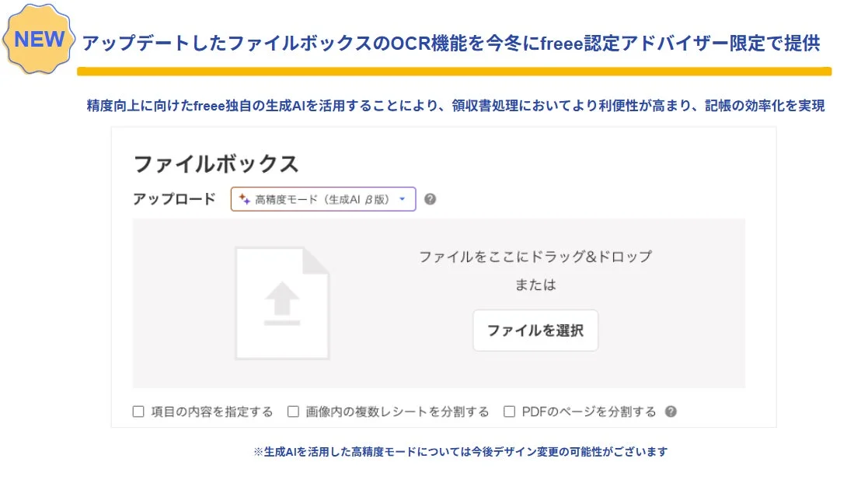Image resolution: width=868 pixels, height=483 pixels.
Task: Click the caret arrow in the mode selector
Action: coord(403,199)
